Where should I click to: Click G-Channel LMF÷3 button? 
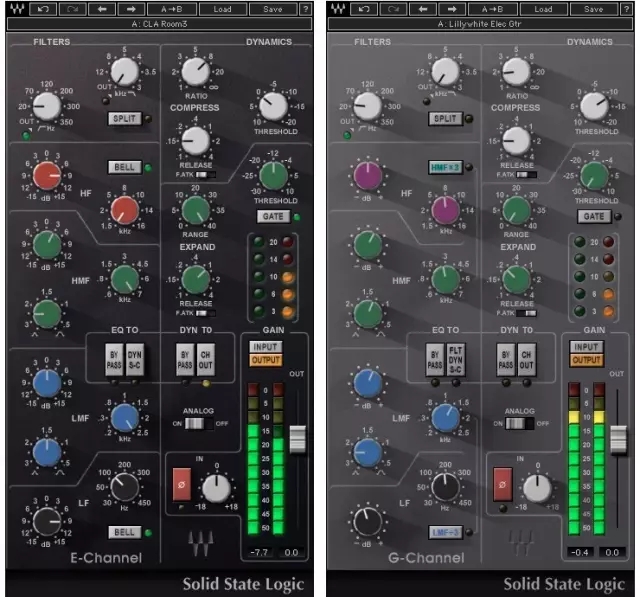pos(445,532)
